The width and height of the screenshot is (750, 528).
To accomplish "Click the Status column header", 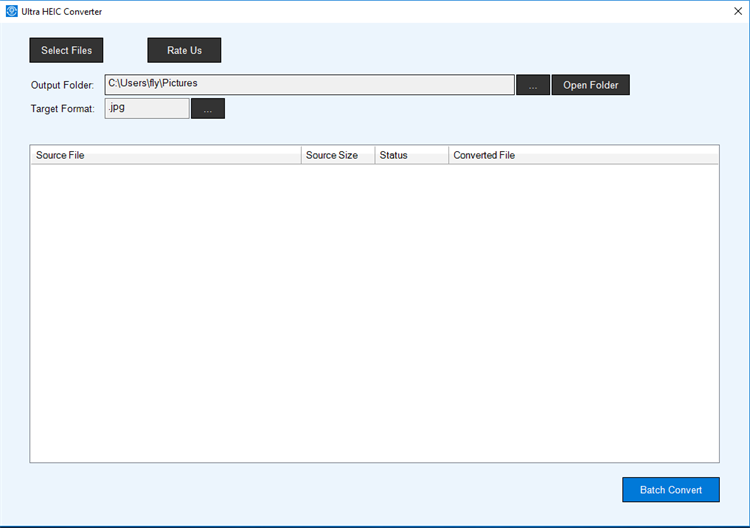I will pyautogui.click(x=412, y=155).
